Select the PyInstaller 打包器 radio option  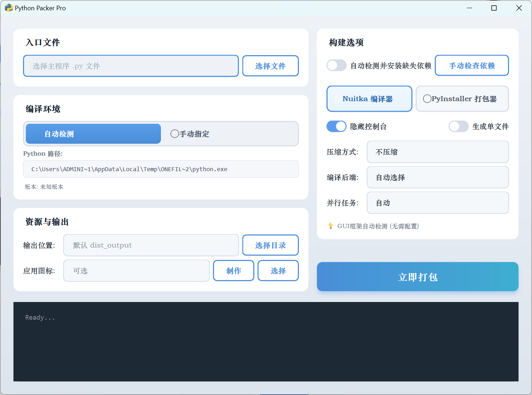click(x=462, y=99)
